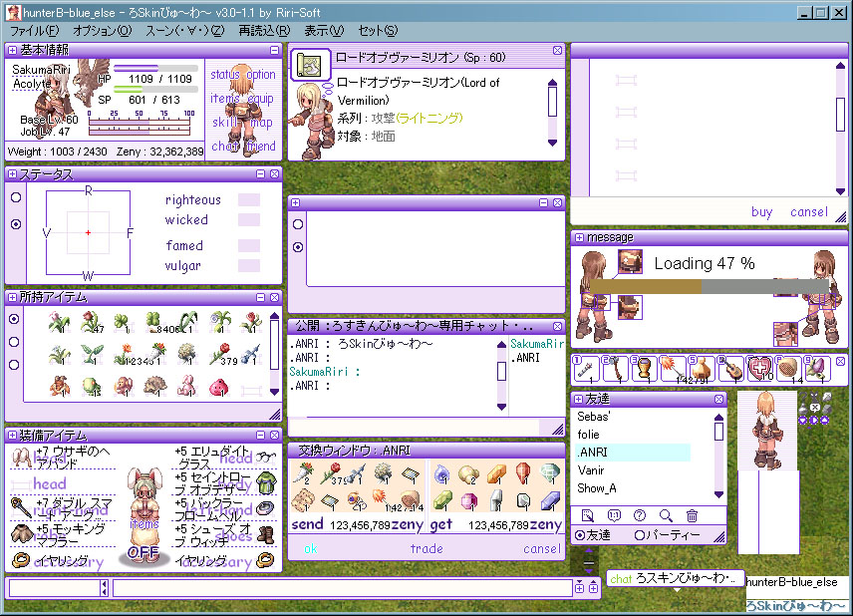Click the question mark icon in friends panel
The height and width of the screenshot is (616, 853).
pos(640,514)
